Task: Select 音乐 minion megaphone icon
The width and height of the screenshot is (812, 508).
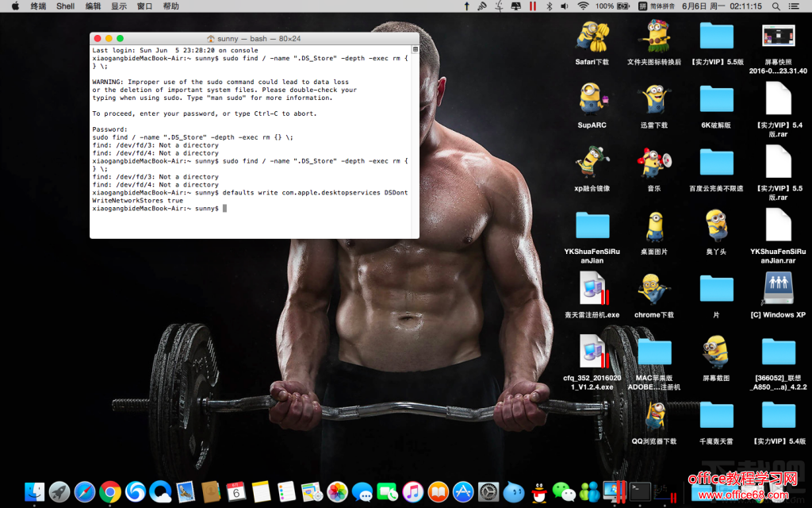Action: click(x=654, y=162)
